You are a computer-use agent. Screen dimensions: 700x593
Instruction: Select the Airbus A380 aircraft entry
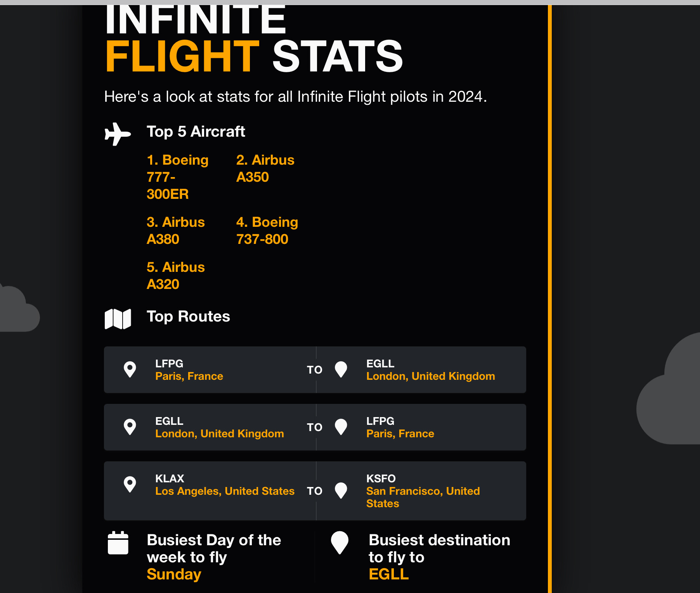click(x=175, y=231)
